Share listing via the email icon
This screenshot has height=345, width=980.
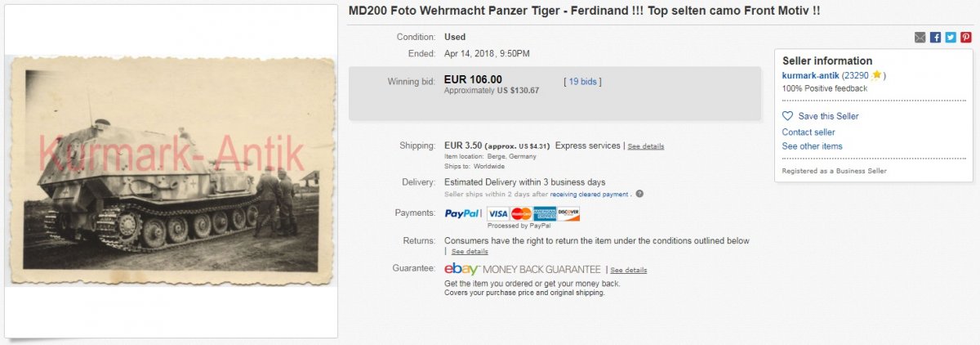point(920,37)
